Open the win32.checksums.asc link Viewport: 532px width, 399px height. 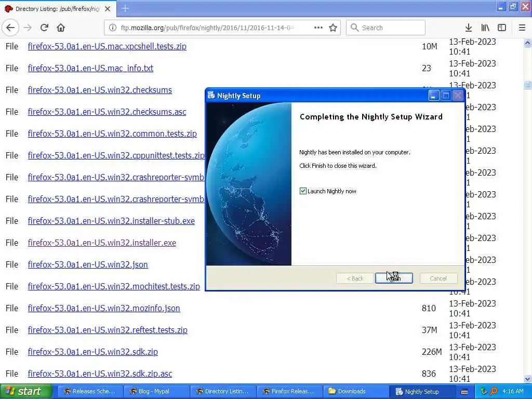[x=107, y=112]
